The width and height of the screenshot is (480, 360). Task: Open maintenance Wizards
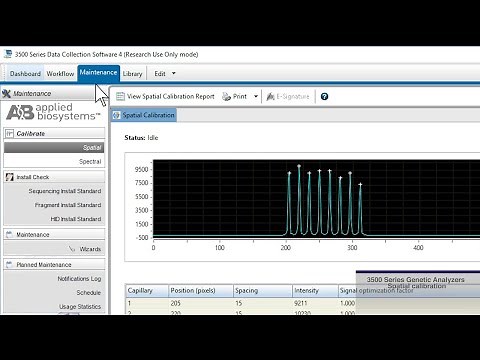(90, 249)
